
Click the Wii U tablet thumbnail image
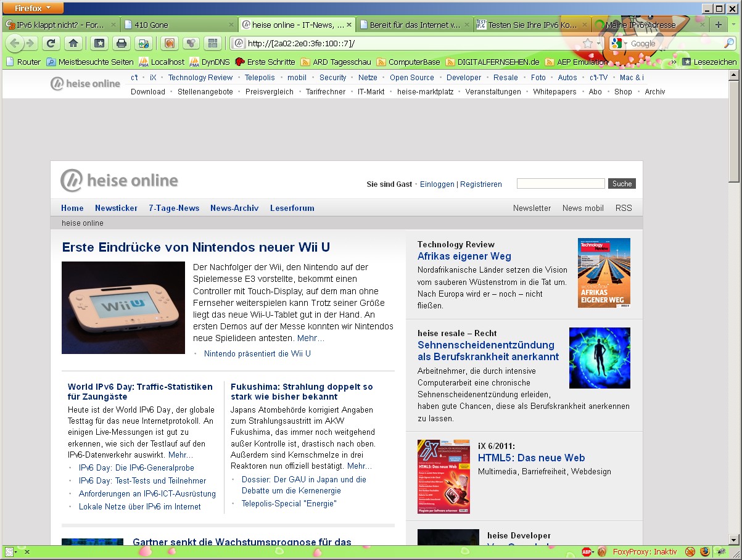pyautogui.click(x=123, y=308)
